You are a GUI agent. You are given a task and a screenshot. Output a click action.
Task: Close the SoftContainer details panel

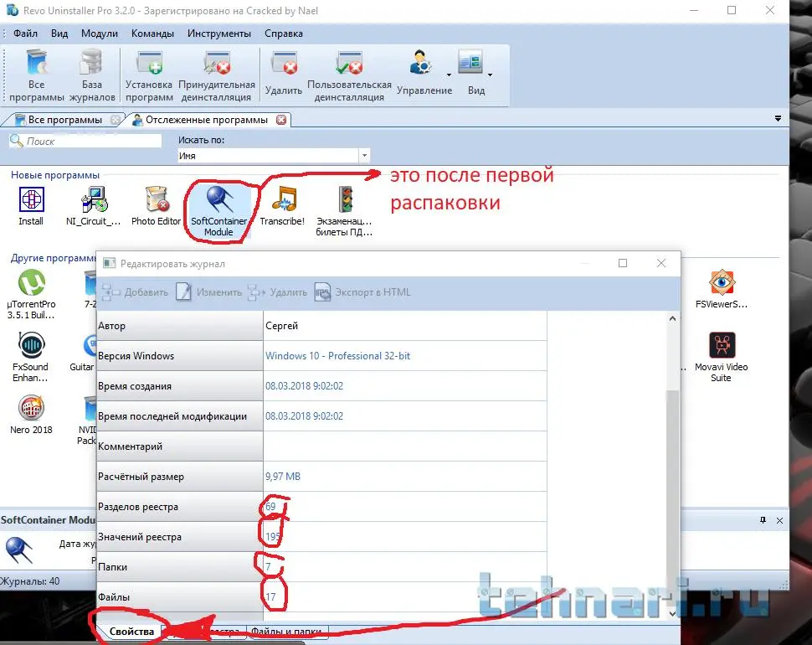coord(780,520)
